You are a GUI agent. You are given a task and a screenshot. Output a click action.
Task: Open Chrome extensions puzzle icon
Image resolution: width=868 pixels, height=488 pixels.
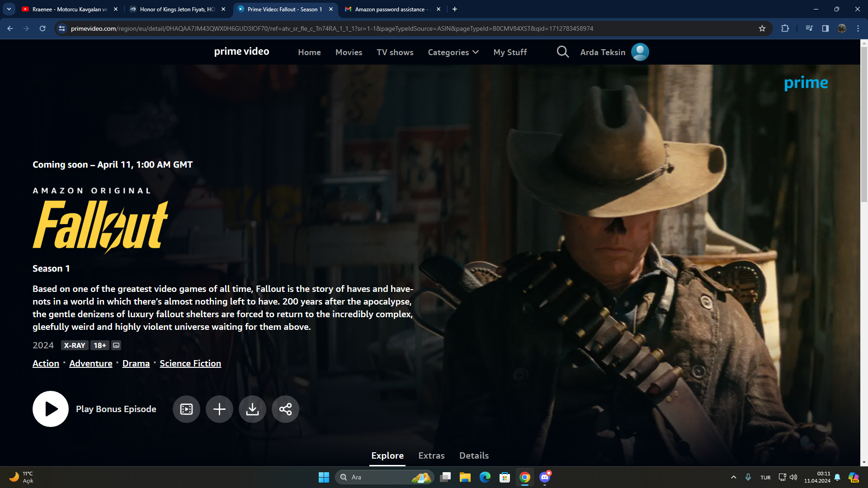click(x=785, y=28)
